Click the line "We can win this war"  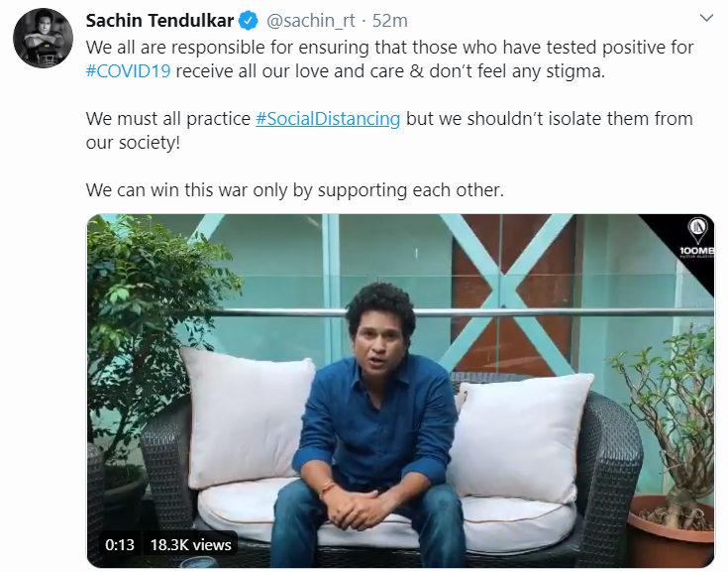coord(294,189)
